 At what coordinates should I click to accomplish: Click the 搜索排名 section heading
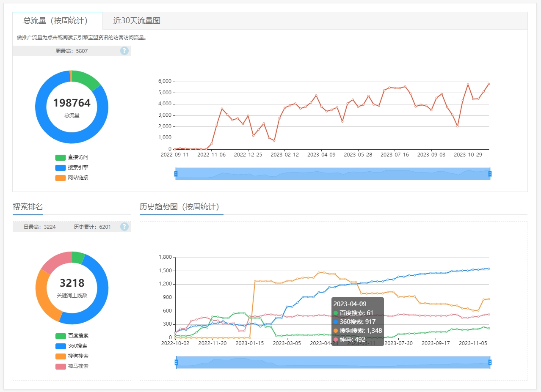point(28,207)
